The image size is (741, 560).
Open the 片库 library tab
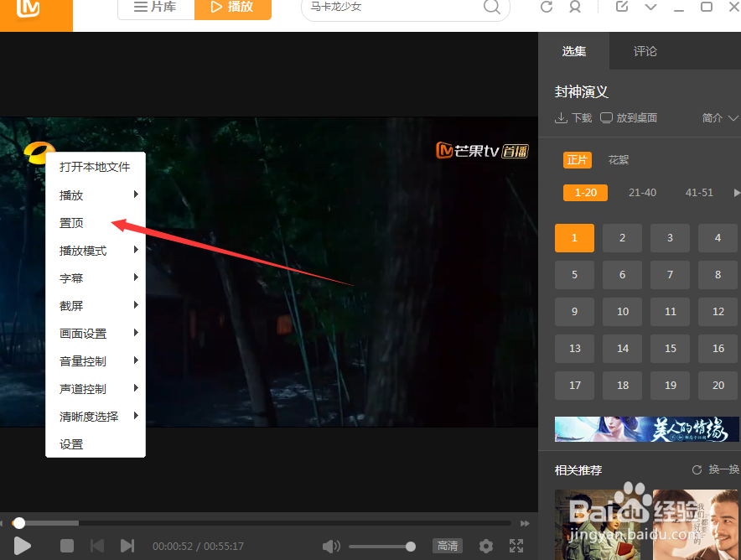(155, 7)
